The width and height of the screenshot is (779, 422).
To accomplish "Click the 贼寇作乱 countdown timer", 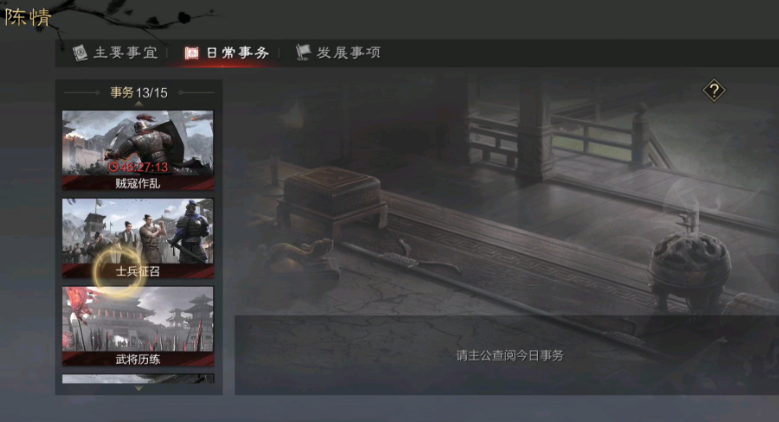I will pos(139,167).
